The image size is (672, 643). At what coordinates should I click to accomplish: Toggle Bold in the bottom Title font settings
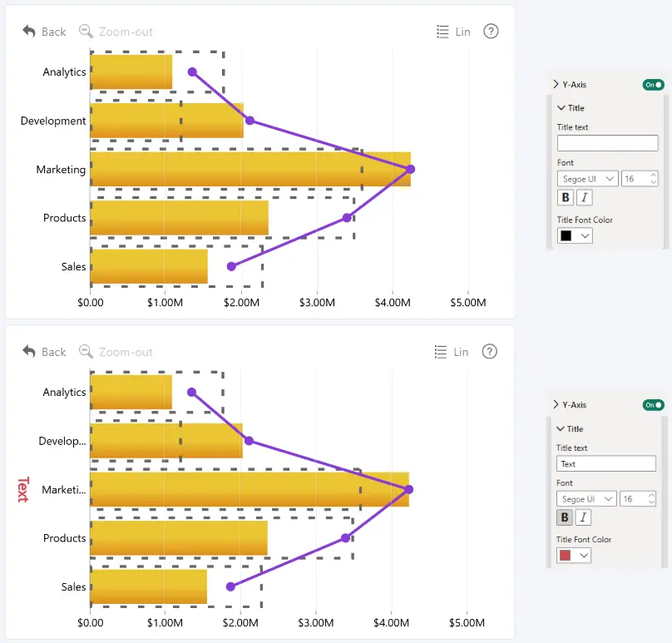point(565,517)
